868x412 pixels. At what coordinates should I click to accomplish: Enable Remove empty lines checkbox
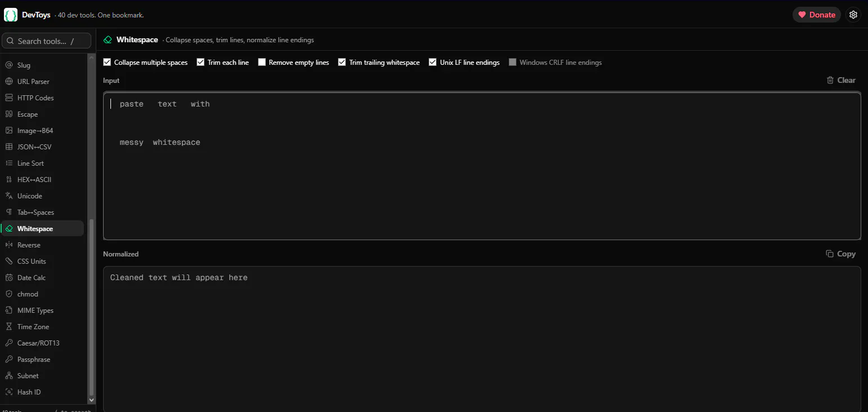click(x=262, y=63)
